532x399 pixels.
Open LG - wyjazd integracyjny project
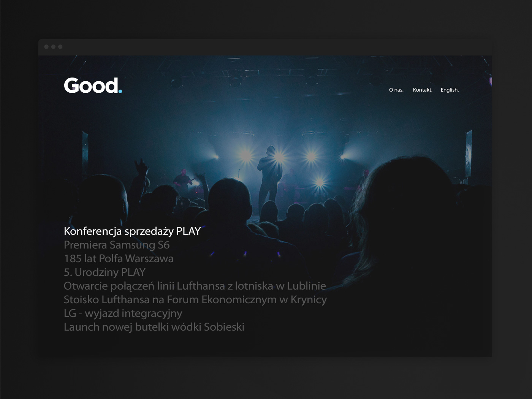coord(123,313)
